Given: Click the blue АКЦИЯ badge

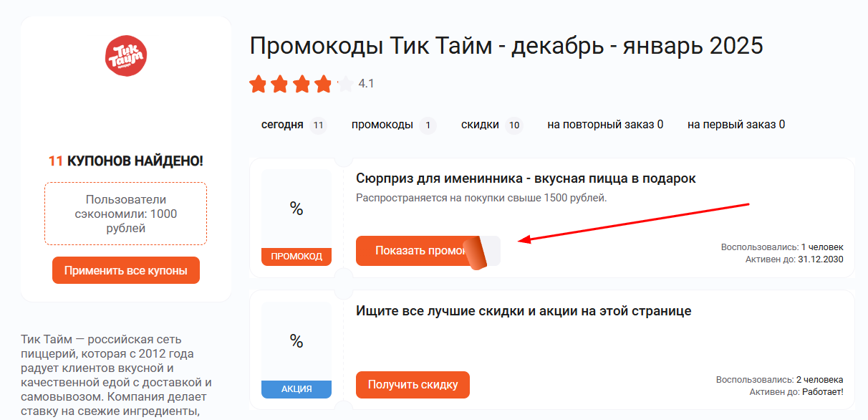Looking at the screenshot, I should point(296,389).
